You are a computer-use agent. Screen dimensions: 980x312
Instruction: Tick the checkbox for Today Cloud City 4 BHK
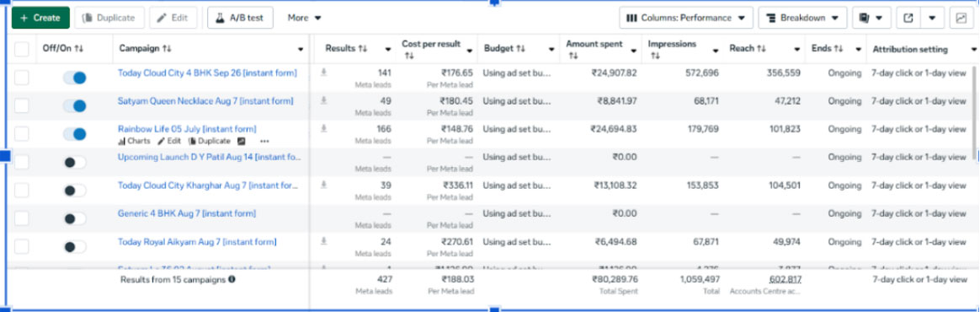click(21, 78)
